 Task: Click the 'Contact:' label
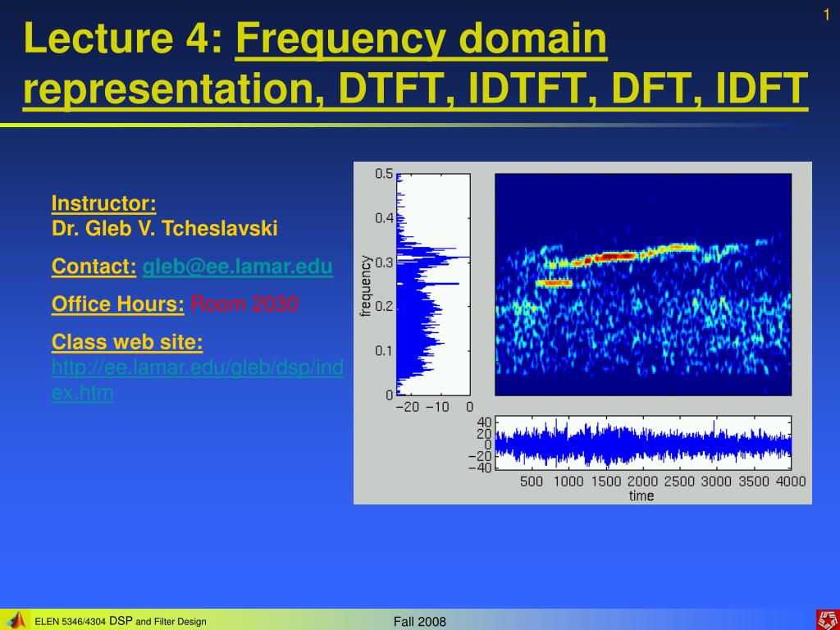[94, 267]
